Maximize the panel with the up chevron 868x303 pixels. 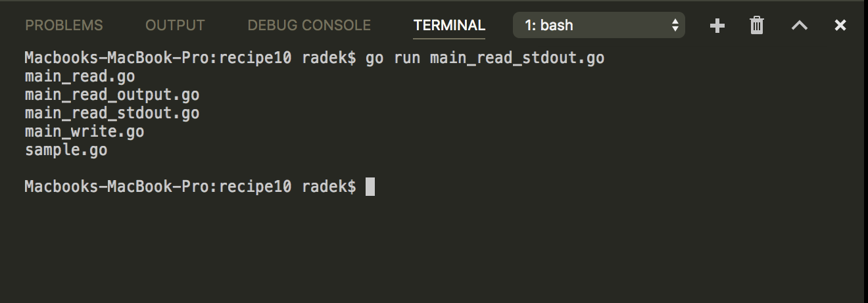pyautogui.click(x=799, y=26)
